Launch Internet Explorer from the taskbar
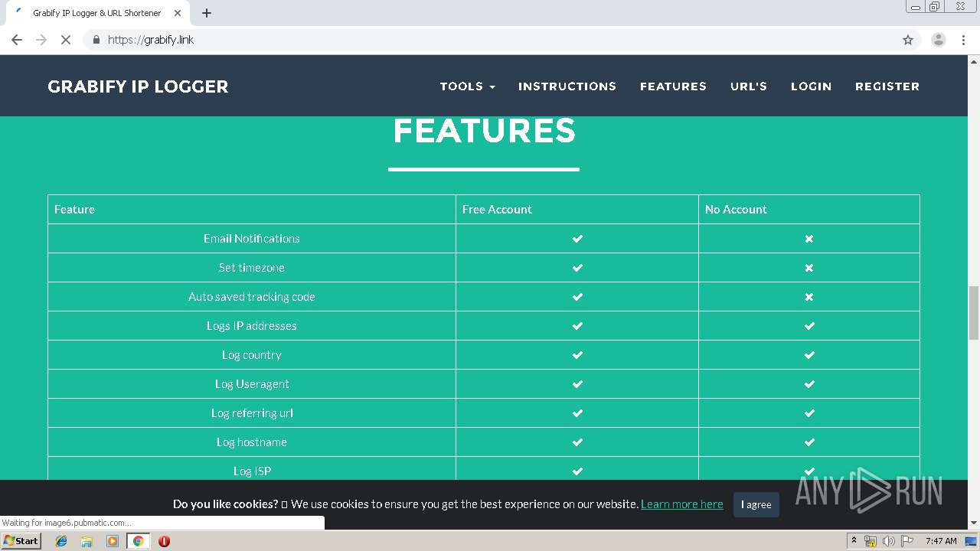The image size is (980, 551). [x=61, y=541]
